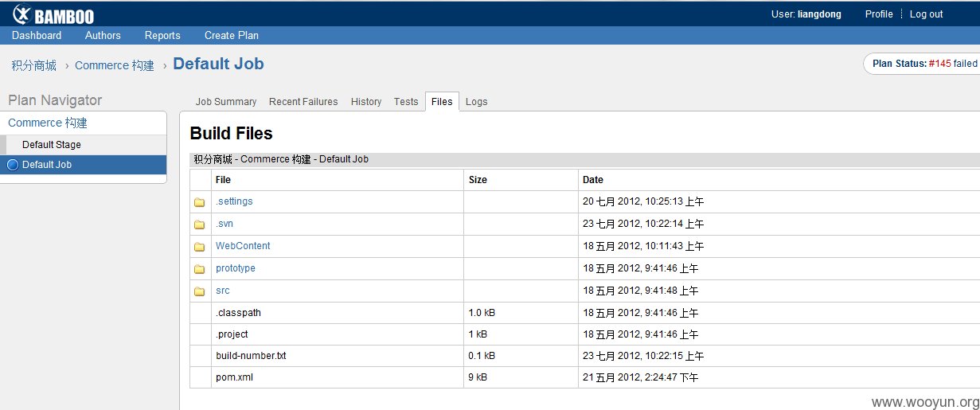
Task: Click the date of the .settings folder
Action: [x=643, y=201]
